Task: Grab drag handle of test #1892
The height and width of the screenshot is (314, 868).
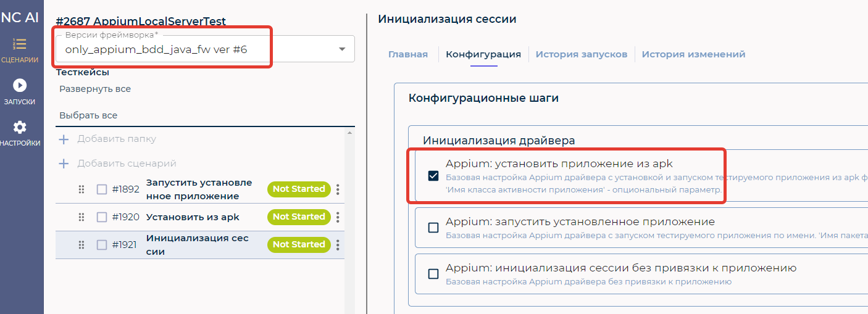Action: click(81, 189)
